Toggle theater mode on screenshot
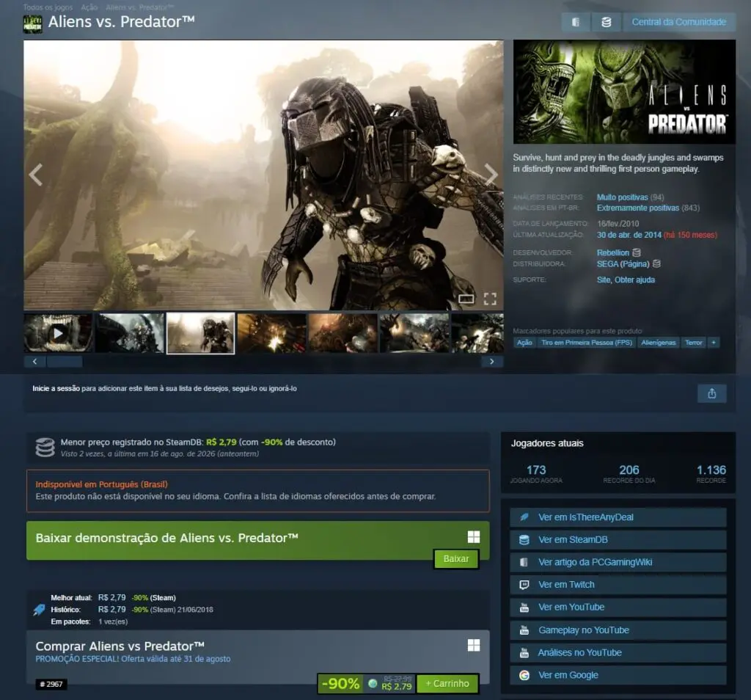751x700 pixels. tap(466, 299)
